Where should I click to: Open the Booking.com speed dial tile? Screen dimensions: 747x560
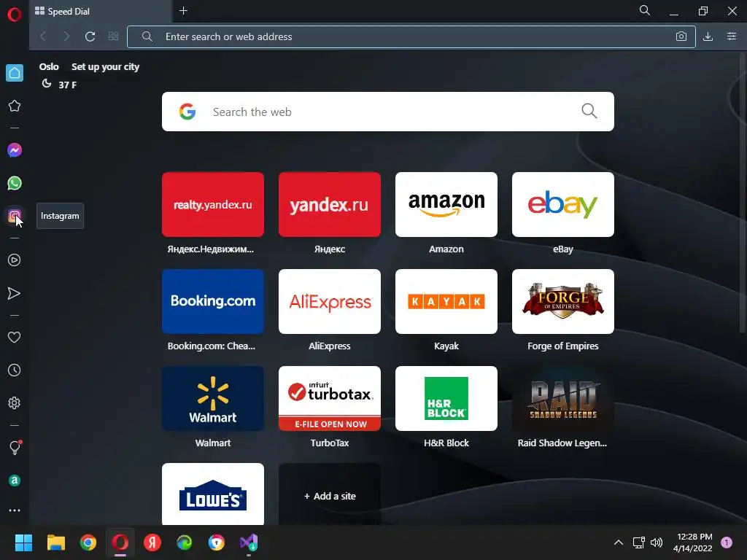click(213, 301)
